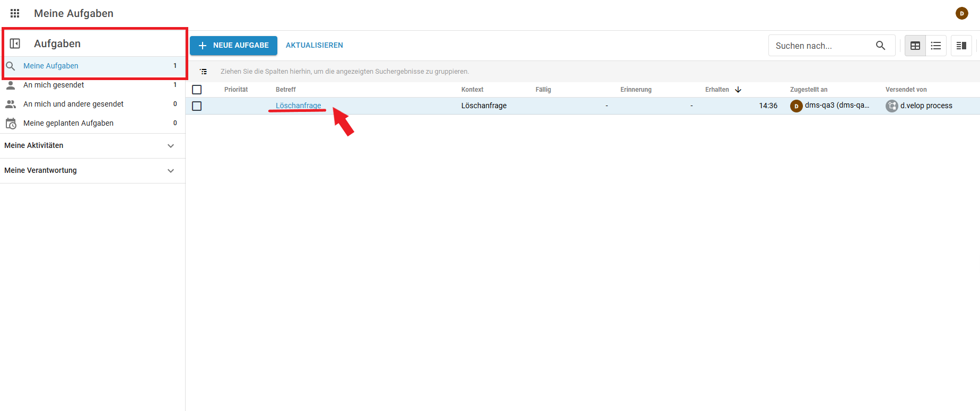Expand Meine Verantwortung section
980x411 pixels.
[x=170, y=171]
